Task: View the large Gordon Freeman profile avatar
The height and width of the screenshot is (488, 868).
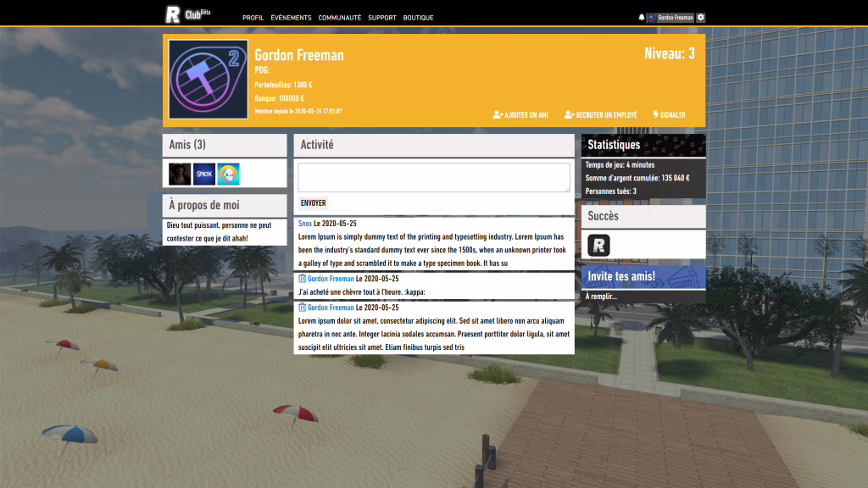Action: pos(209,79)
